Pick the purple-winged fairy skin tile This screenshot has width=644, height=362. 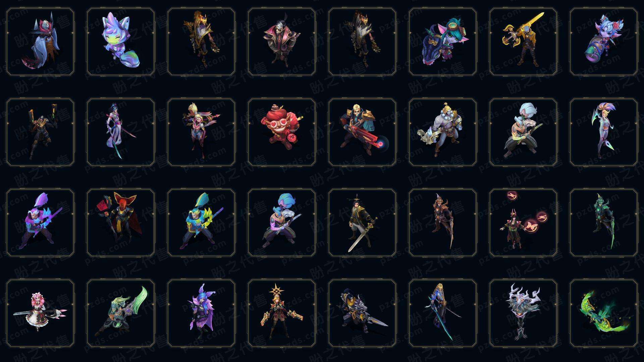coord(201,313)
